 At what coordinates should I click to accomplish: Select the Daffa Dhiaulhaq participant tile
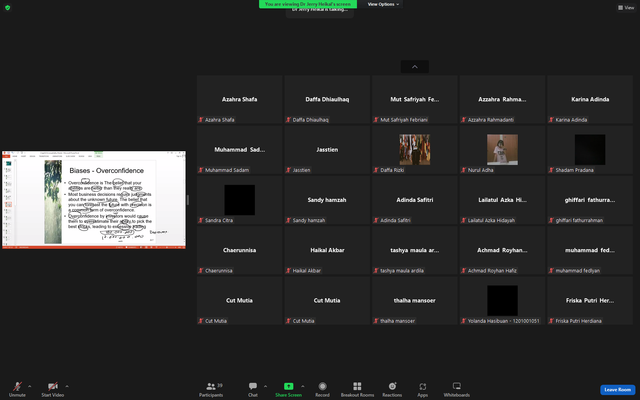click(327, 99)
